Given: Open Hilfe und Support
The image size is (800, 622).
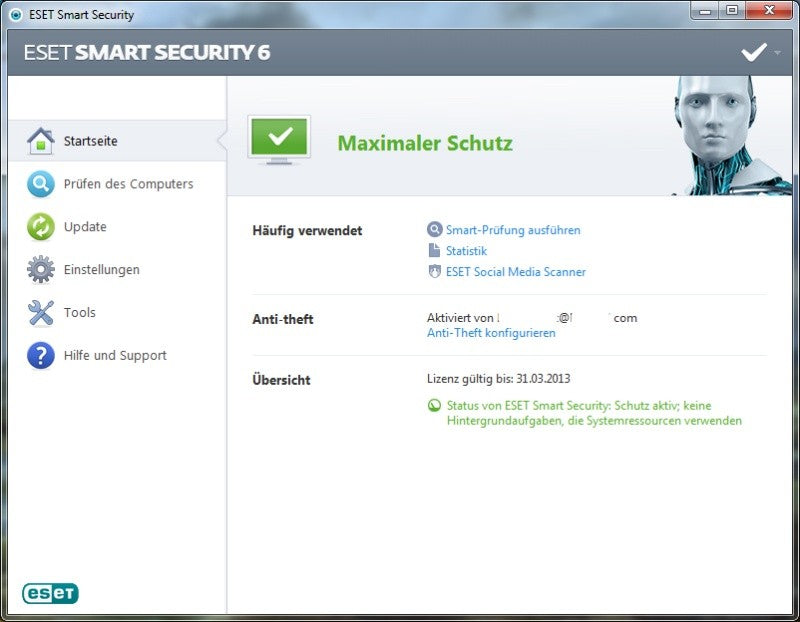Looking at the screenshot, I should coord(117,355).
